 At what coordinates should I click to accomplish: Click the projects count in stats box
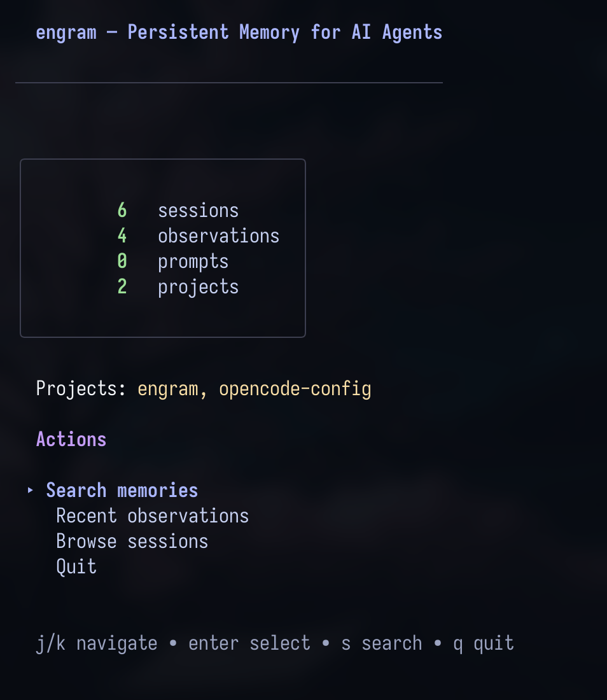pos(122,286)
